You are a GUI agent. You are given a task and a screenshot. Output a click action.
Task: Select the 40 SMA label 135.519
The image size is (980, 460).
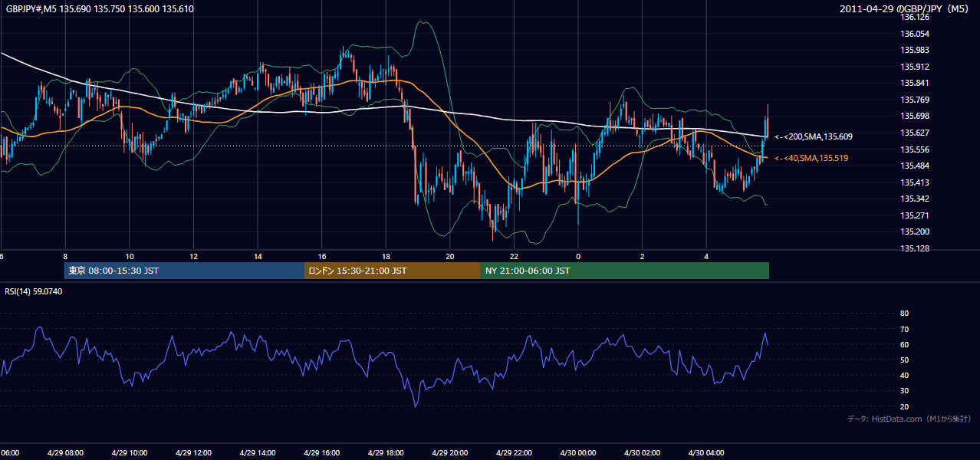(811, 158)
